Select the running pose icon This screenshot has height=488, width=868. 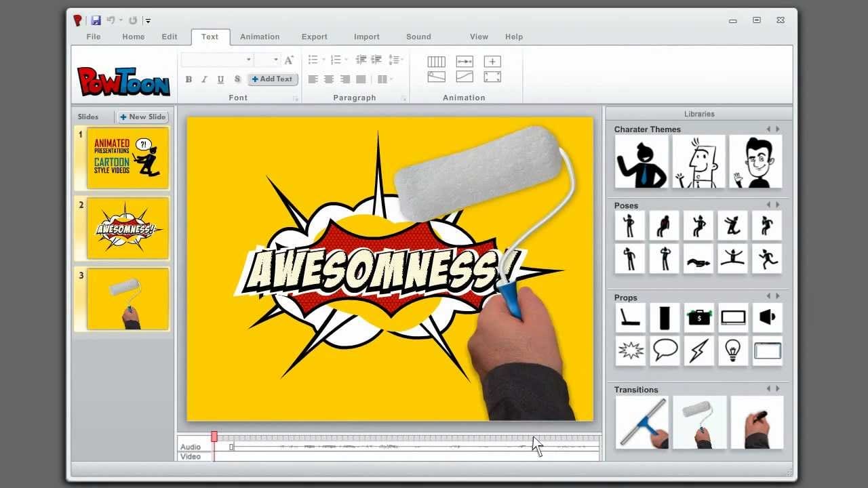(767, 258)
